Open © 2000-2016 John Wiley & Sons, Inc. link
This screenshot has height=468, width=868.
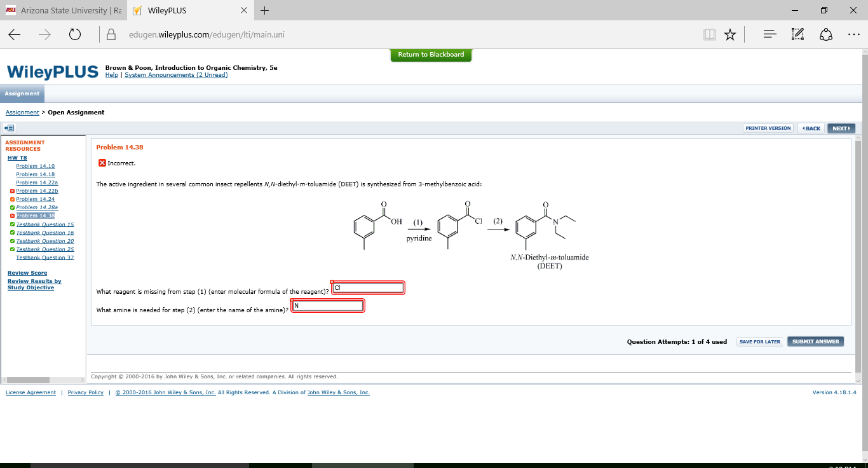coord(165,392)
